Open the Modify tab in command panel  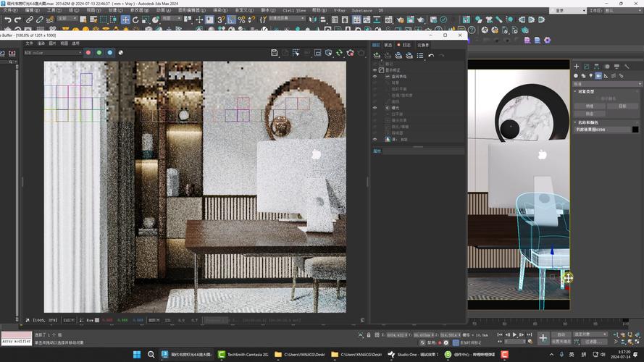(x=587, y=66)
